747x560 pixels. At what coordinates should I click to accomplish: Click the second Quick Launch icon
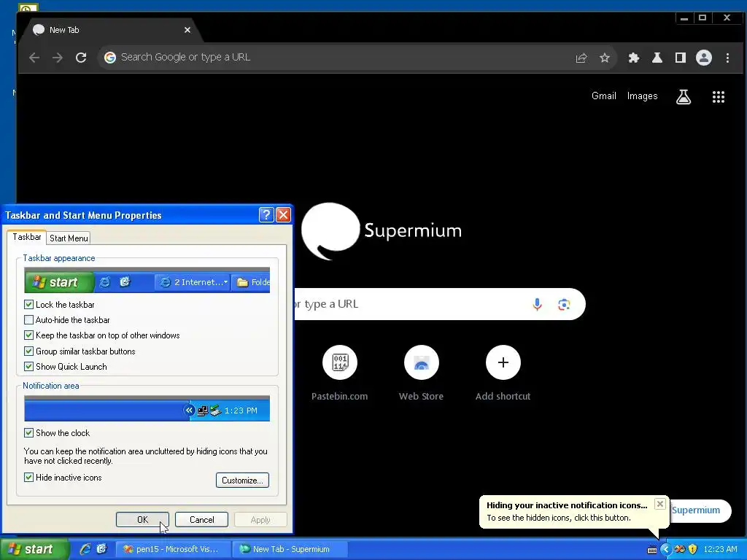pos(102,549)
